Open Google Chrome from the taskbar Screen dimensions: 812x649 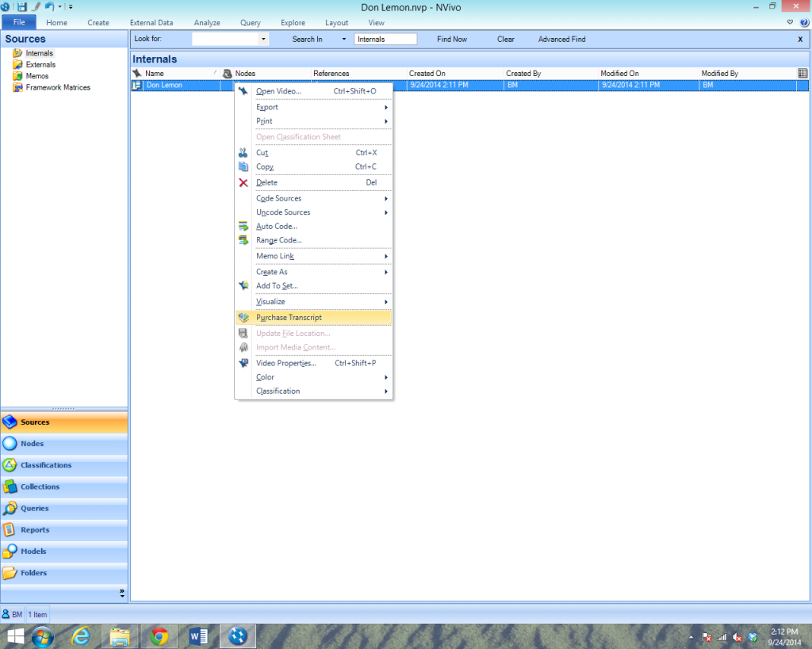point(159,636)
